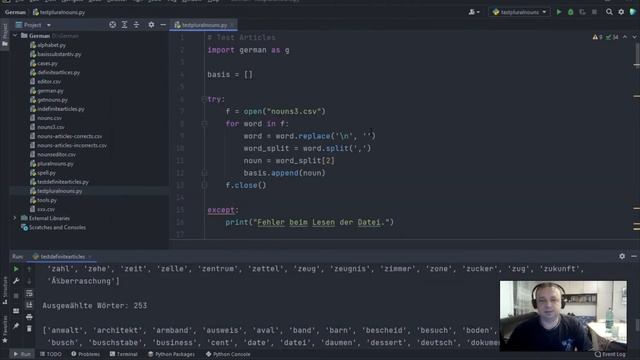640x360 pixels.
Task: Run the testpluralnouns configuration with green play button
Action: point(559,12)
